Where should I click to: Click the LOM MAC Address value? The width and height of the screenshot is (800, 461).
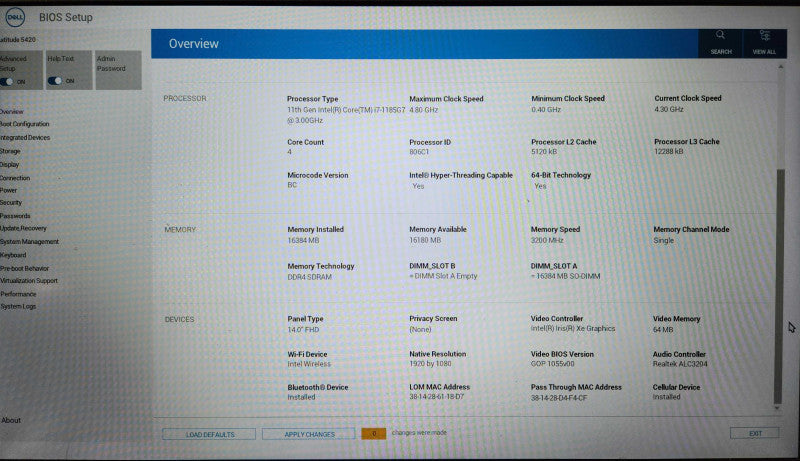[x=437, y=397]
